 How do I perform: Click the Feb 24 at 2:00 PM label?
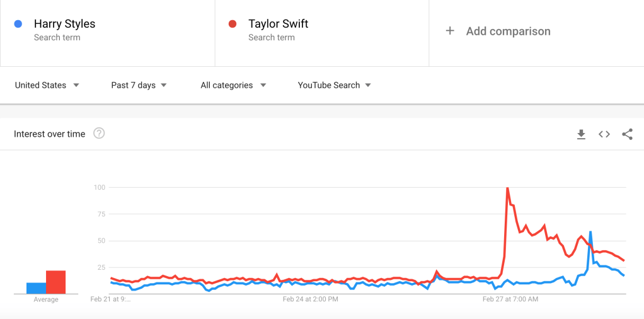point(311,299)
